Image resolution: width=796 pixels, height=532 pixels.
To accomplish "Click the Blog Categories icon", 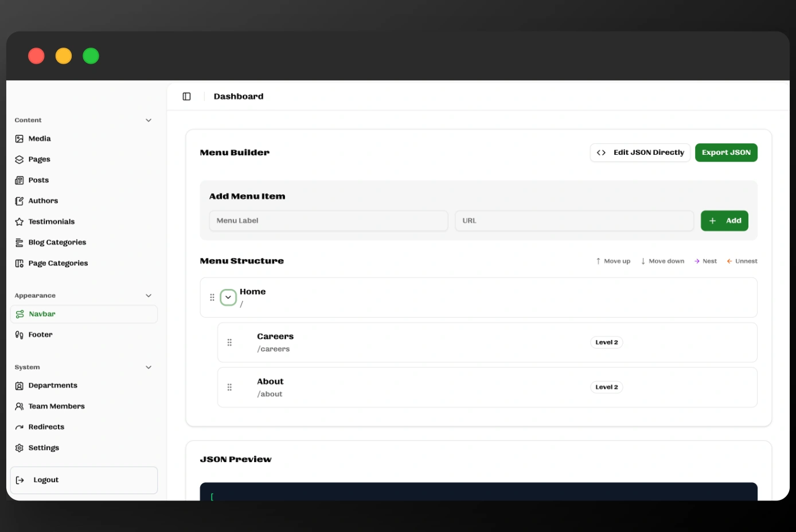I will point(19,242).
